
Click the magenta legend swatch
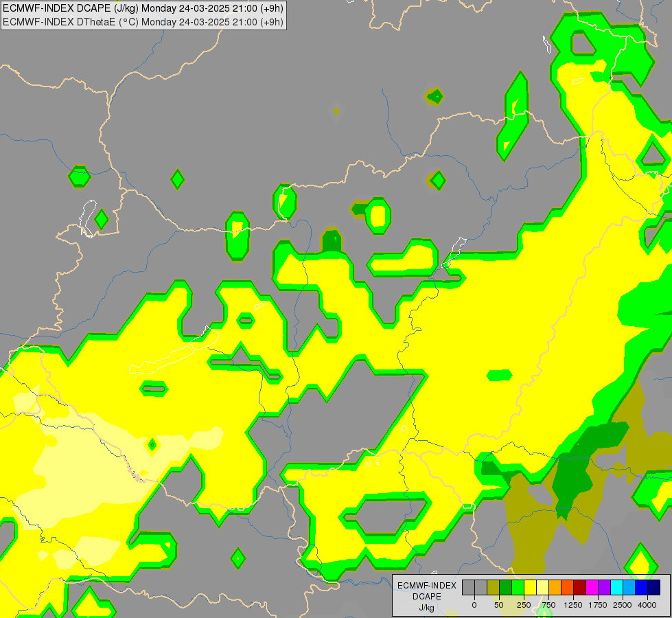(x=592, y=587)
